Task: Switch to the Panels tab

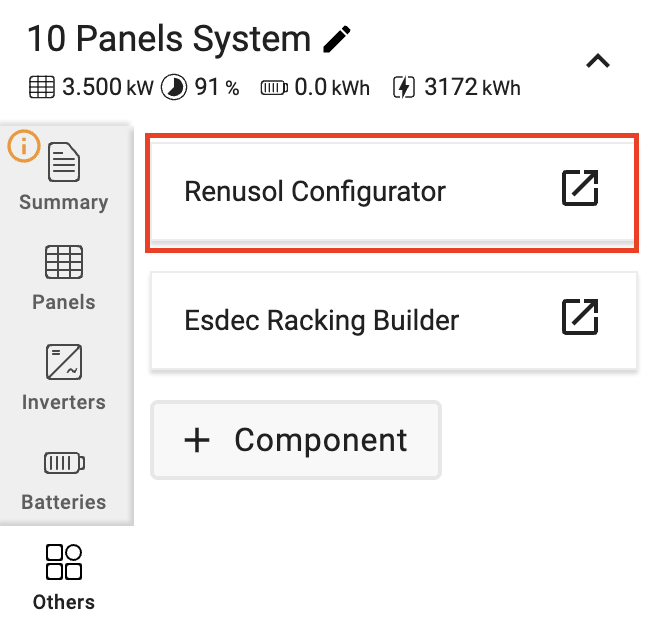Action: click(64, 278)
